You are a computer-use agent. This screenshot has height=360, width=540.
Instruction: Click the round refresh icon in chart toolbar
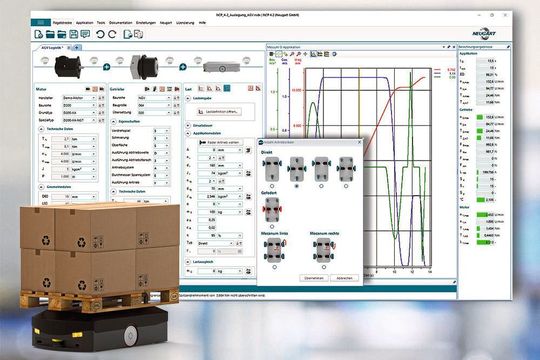point(333,54)
